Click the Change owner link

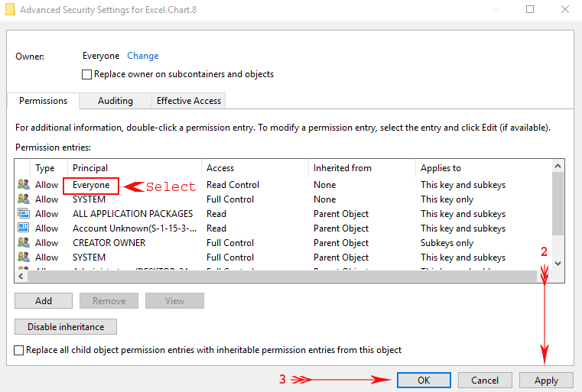[143, 56]
